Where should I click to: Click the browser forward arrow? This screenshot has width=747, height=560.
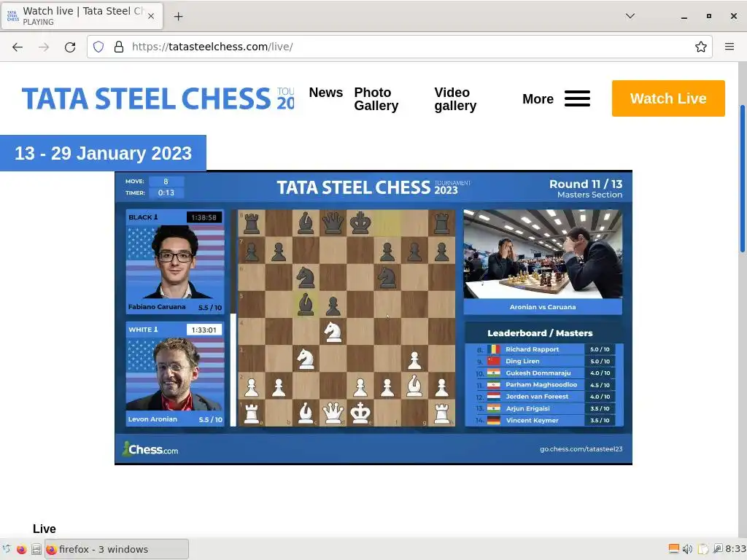(44, 47)
